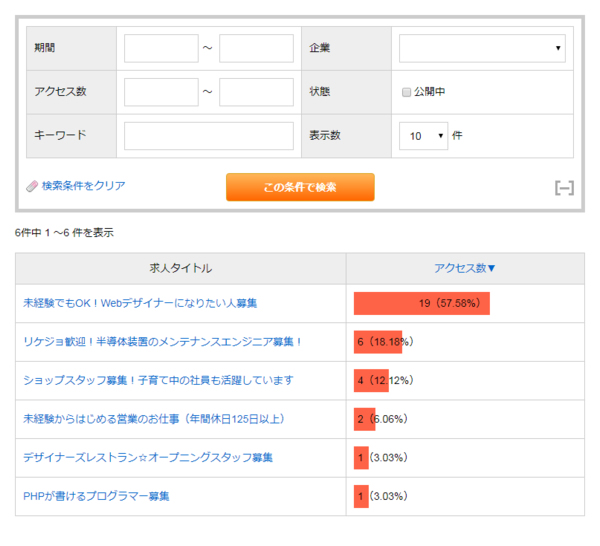The height and width of the screenshot is (546, 600).
Task: Click the 6件中 1～6 件を表示 text
Action: (x=64, y=233)
